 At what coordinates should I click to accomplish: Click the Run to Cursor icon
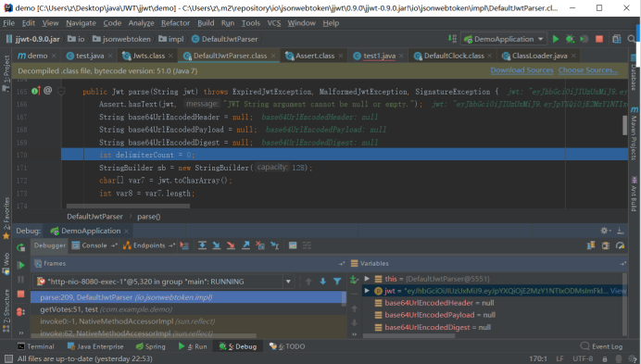275,245
